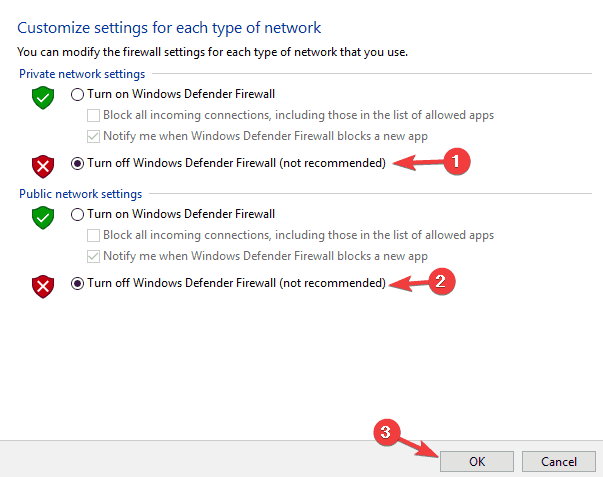The height and width of the screenshot is (477, 603).
Task: Select Turn off Windows Defender Firewall for public network
Action: tap(78, 283)
